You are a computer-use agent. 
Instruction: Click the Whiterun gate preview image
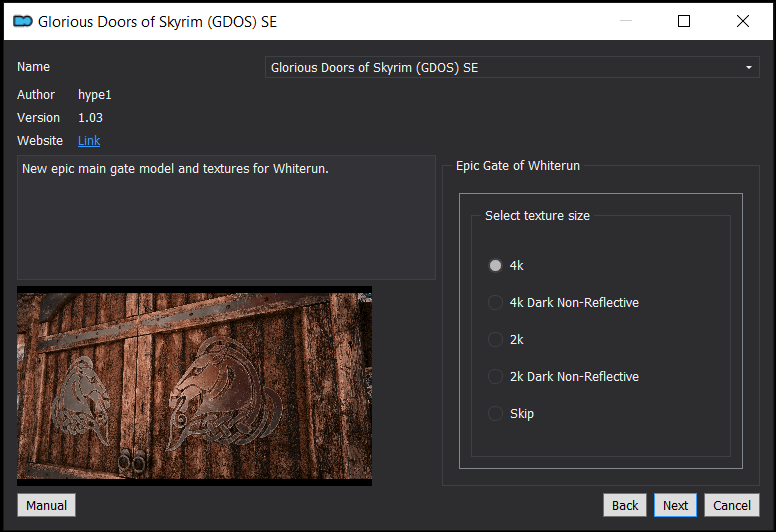(x=194, y=386)
